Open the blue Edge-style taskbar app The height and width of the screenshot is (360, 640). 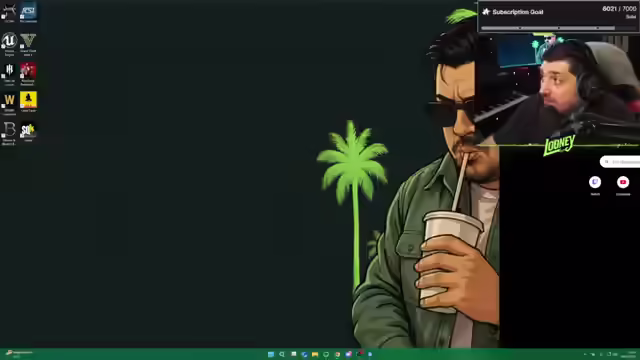[x=304, y=354]
